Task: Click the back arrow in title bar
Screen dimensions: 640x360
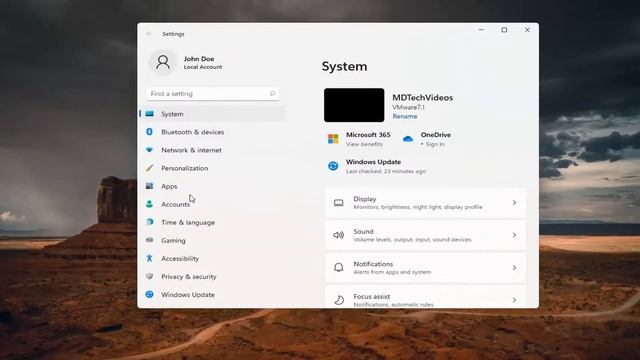Action: pyautogui.click(x=149, y=34)
